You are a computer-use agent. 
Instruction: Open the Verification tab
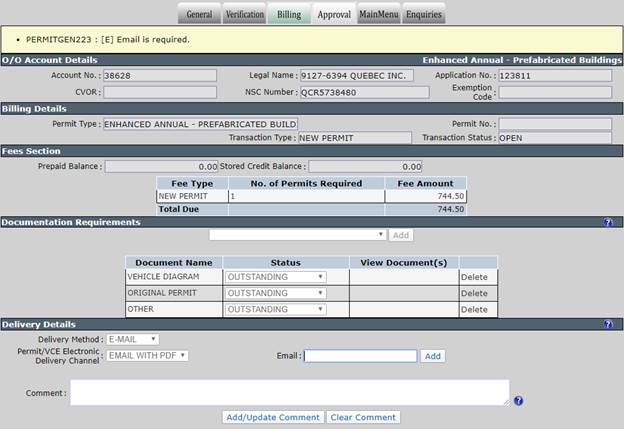244,14
